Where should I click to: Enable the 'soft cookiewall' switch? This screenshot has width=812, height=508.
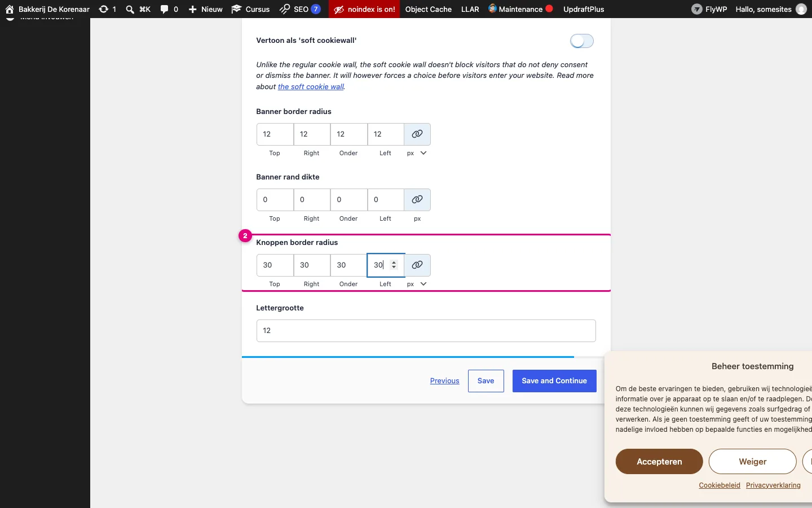(581, 41)
